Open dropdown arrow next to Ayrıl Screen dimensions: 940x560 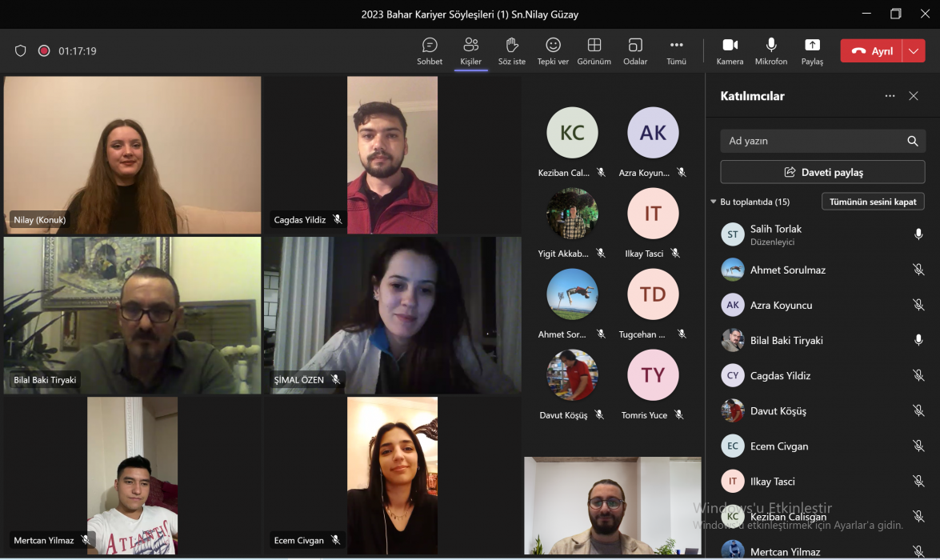[914, 51]
